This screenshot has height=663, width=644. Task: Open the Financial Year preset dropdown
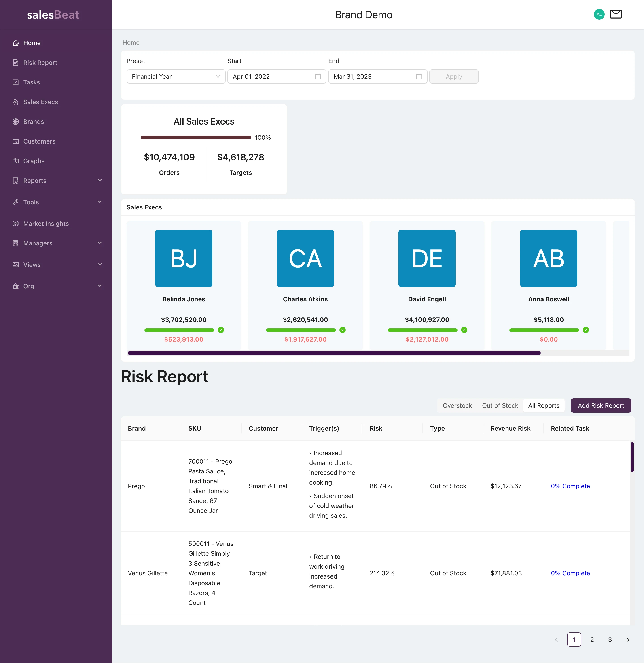176,76
